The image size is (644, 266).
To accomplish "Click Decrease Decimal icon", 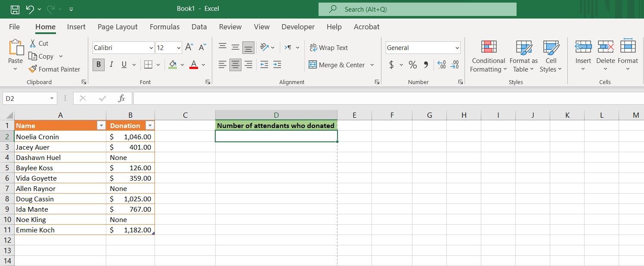I will [x=455, y=65].
